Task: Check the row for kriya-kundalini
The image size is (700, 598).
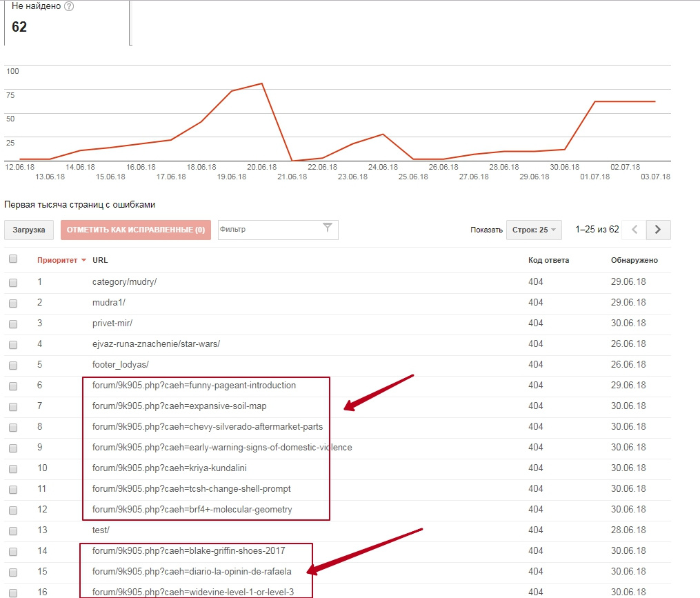Action: (x=13, y=468)
